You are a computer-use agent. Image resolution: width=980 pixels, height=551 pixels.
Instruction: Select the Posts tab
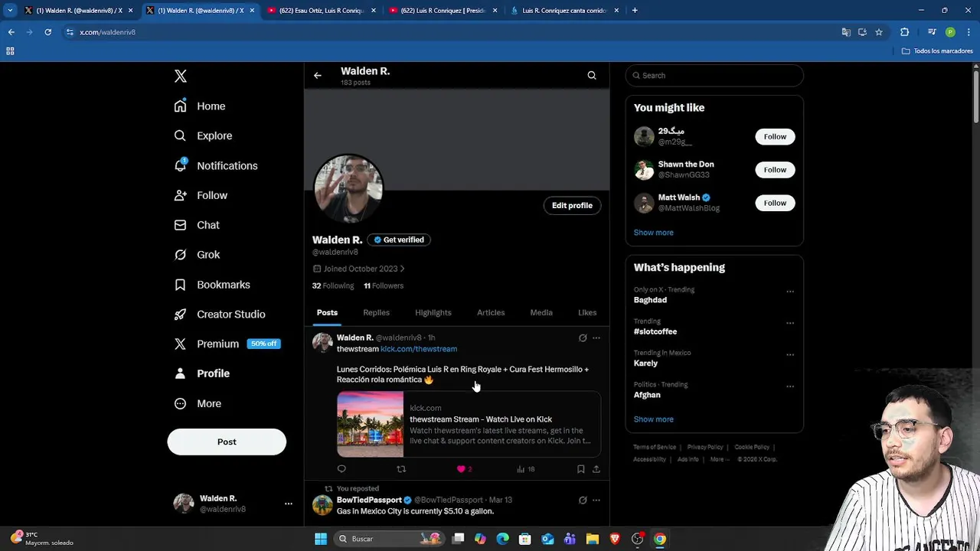327,312
